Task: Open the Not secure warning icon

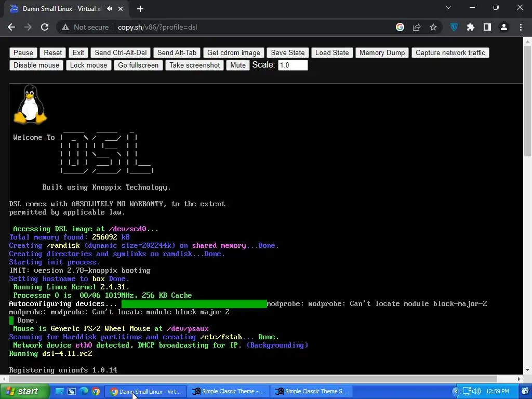Action: point(65,27)
